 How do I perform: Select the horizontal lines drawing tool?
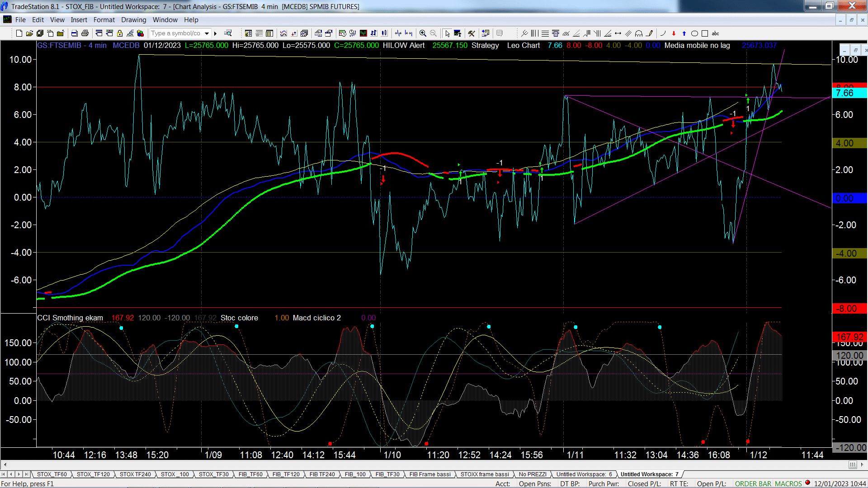click(x=545, y=33)
